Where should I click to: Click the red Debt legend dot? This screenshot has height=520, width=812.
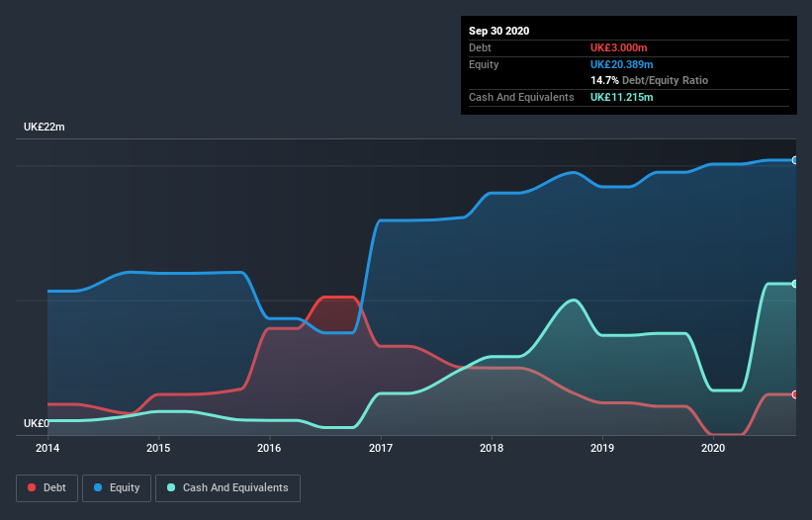32,487
